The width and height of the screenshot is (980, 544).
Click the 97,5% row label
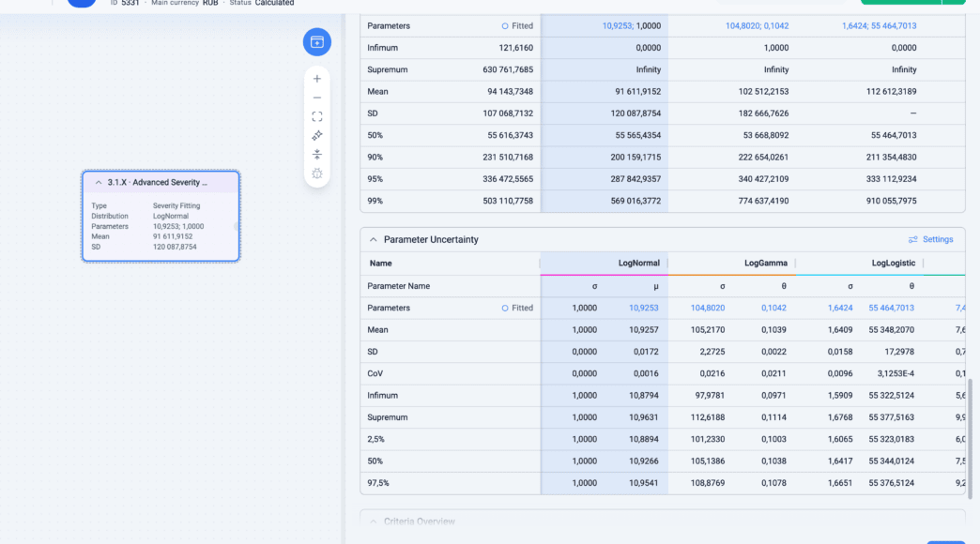tap(378, 483)
